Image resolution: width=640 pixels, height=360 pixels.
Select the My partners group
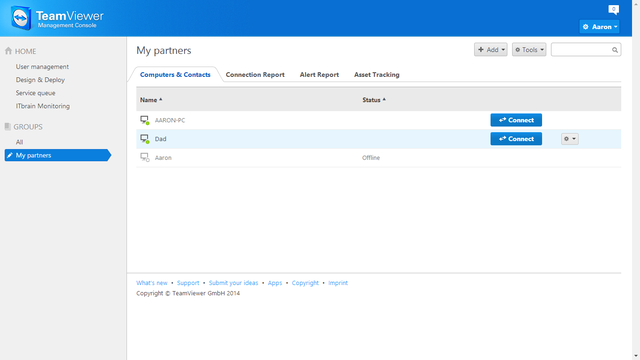point(58,155)
